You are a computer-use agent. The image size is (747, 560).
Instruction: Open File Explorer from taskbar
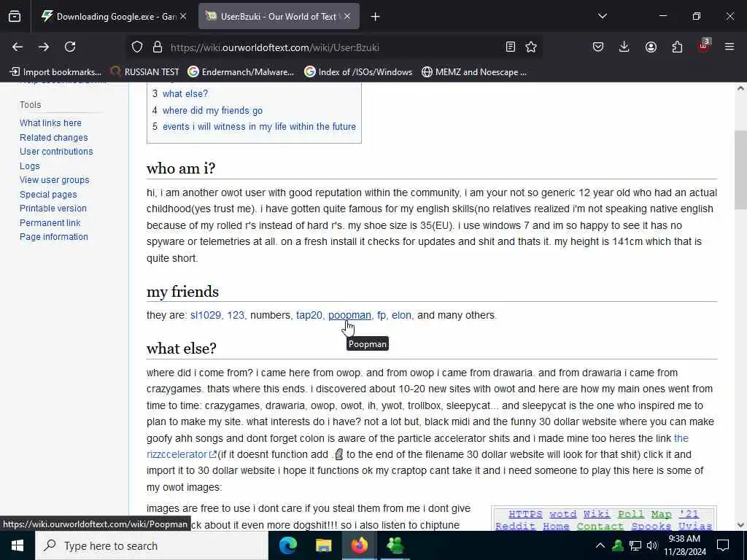click(x=323, y=545)
